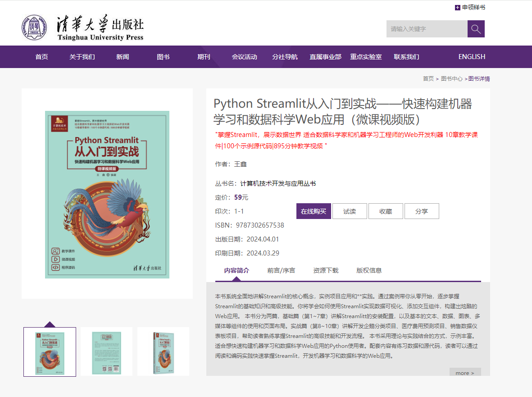Select the 3D spine view thumbnail
Viewport: 532px width, 397px height.
click(x=163, y=352)
